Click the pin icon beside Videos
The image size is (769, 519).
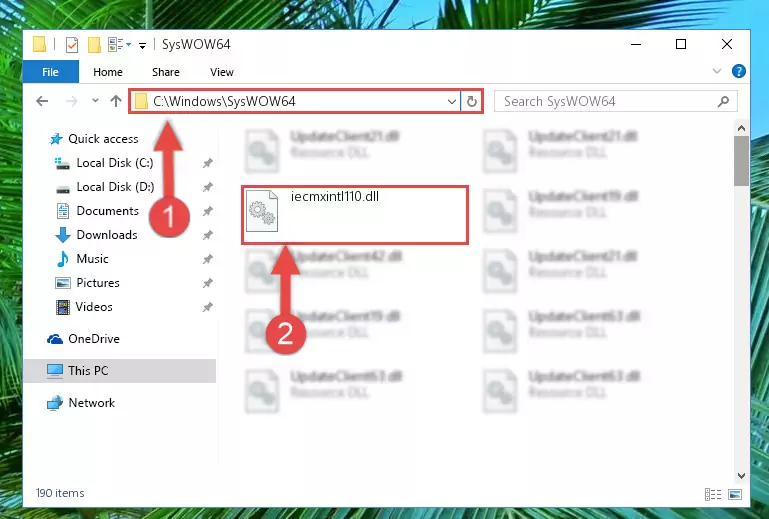coord(207,307)
